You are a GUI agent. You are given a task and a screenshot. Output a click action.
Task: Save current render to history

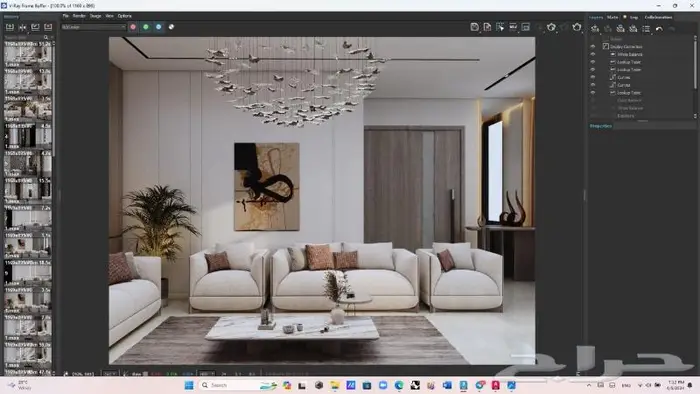(x=10, y=27)
